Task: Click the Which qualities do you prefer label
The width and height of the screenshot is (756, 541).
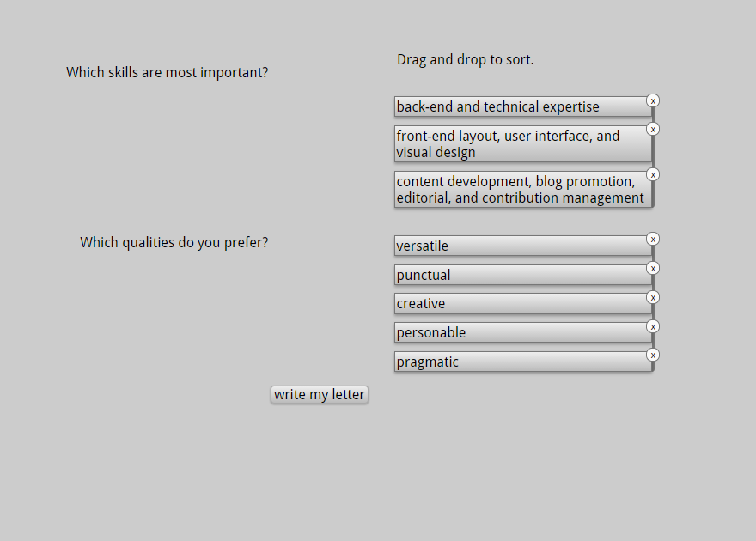Action: (174, 242)
